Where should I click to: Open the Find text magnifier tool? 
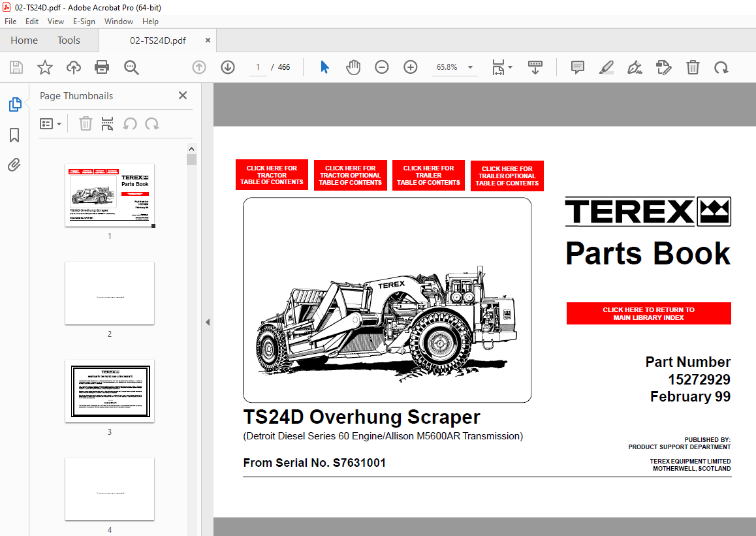coord(131,67)
